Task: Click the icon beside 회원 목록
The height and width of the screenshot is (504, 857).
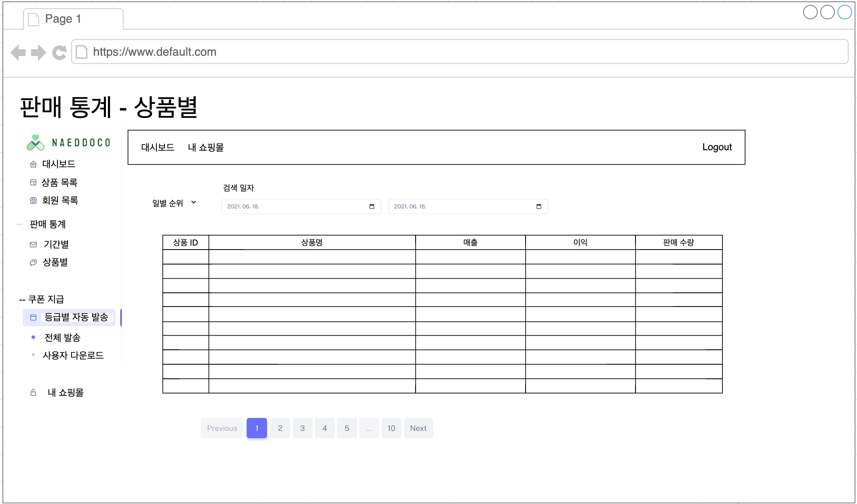Action: point(34,200)
